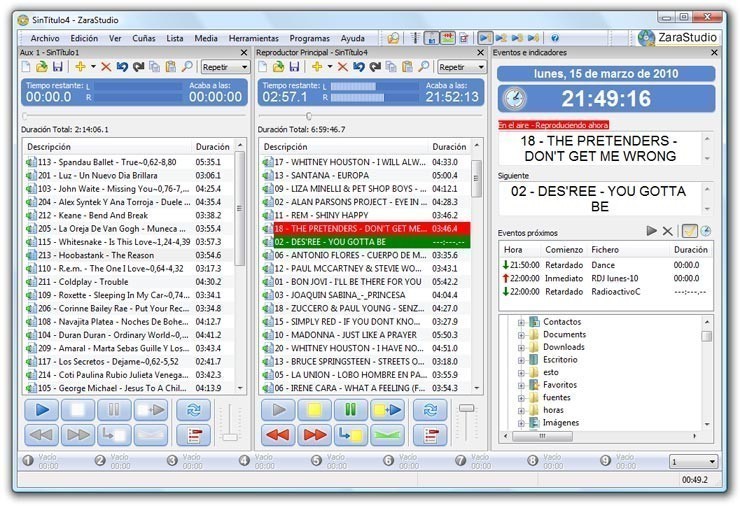740x508 pixels.
Task: Pause the main player with green pause button
Action: point(350,410)
